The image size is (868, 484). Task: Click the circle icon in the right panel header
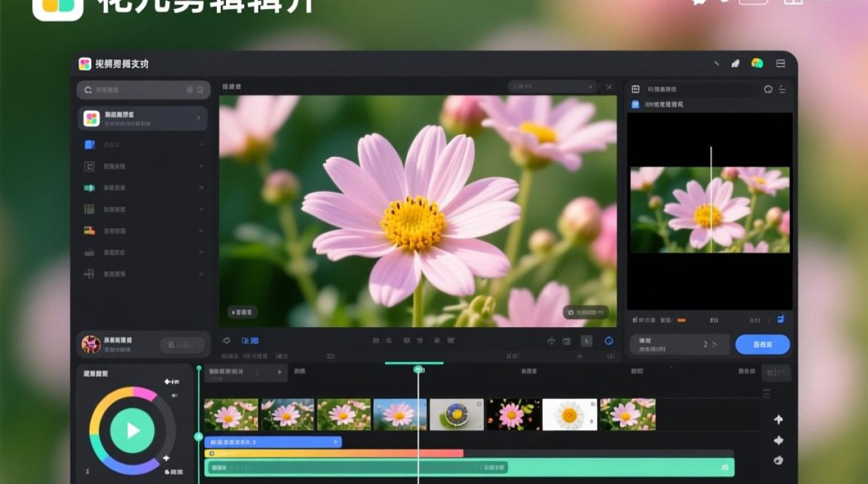pos(768,89)
